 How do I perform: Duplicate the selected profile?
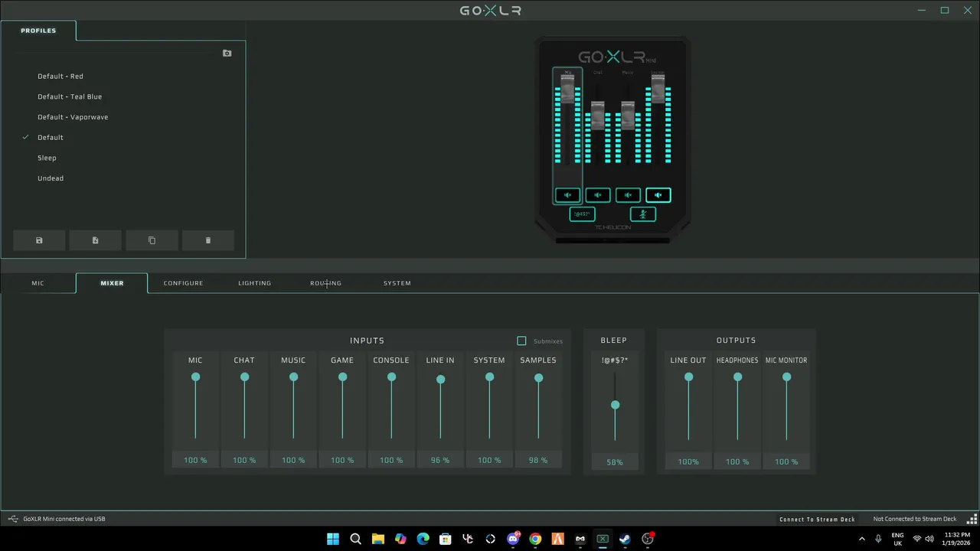pyautogui.click(x=152, y=240)
